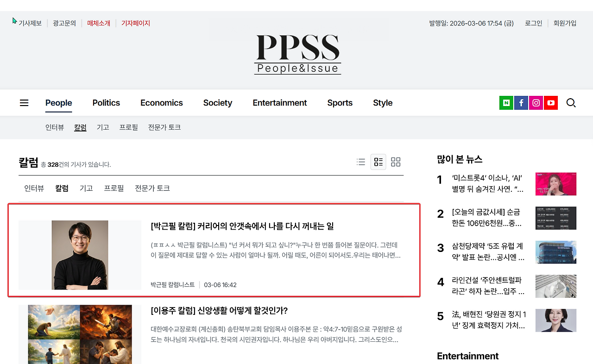Click the 발행일 date text
The width and height of the screenshot is (593, 364).
(x=471, y=23)
